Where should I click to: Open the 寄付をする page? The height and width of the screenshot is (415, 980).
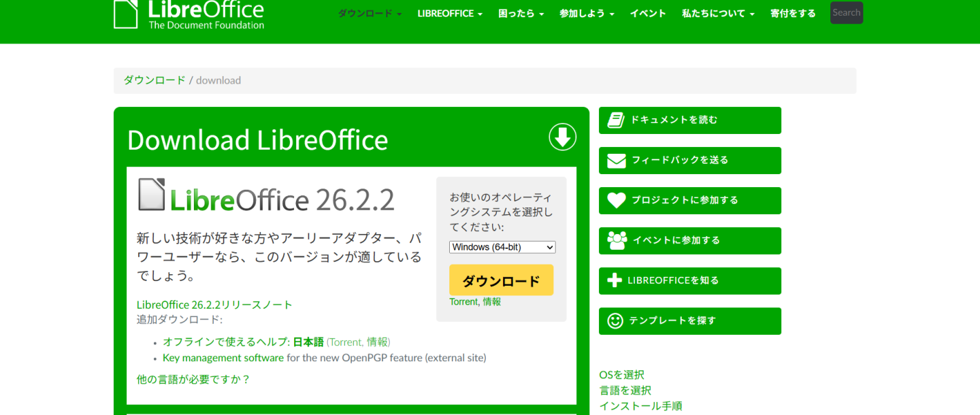pos(793,14)
